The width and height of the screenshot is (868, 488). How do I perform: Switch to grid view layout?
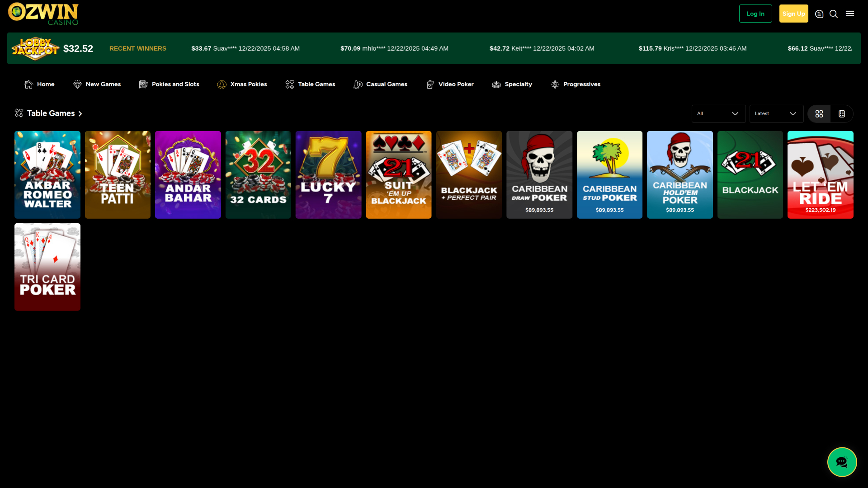[x=819, y=113]
